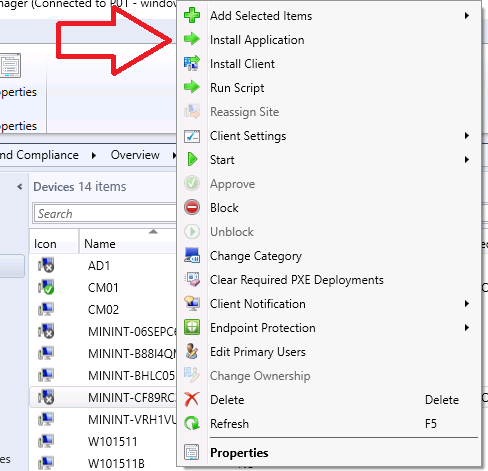Click the Install Client computer icon
488x471 pixels.
(192, 63)
